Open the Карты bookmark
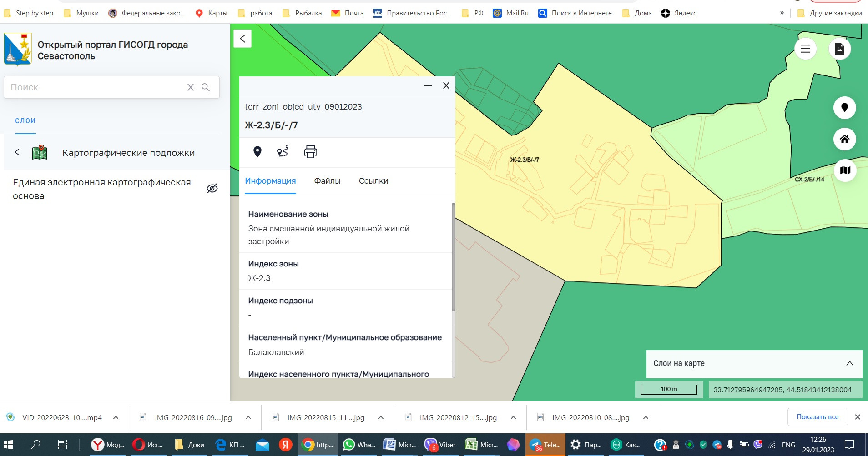 point(211,13)
